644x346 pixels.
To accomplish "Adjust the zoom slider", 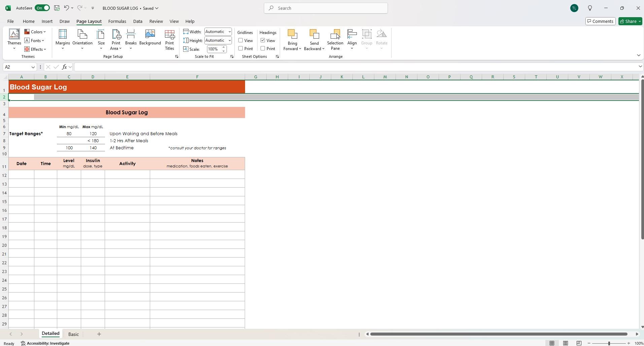I will click(609, 343).
